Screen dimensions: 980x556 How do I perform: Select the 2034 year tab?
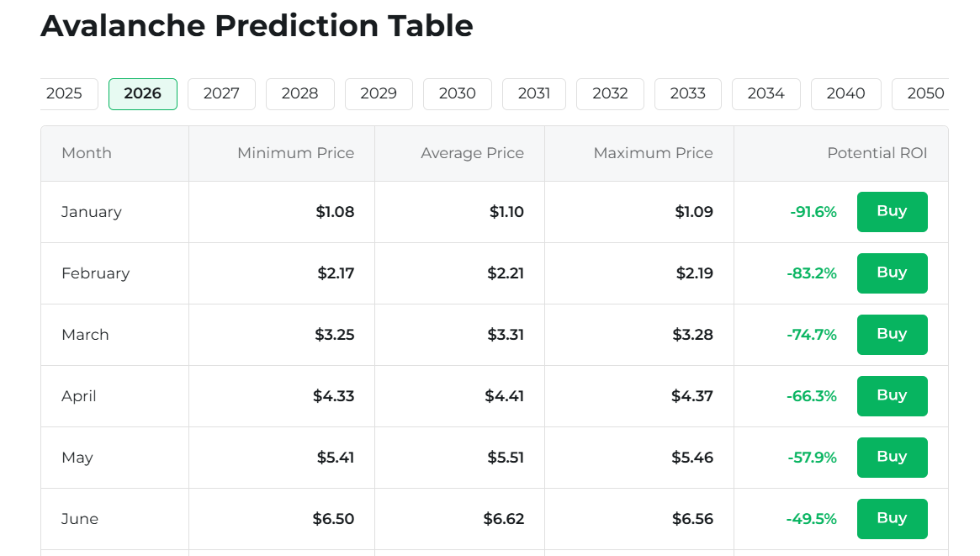tap(765, 93)
